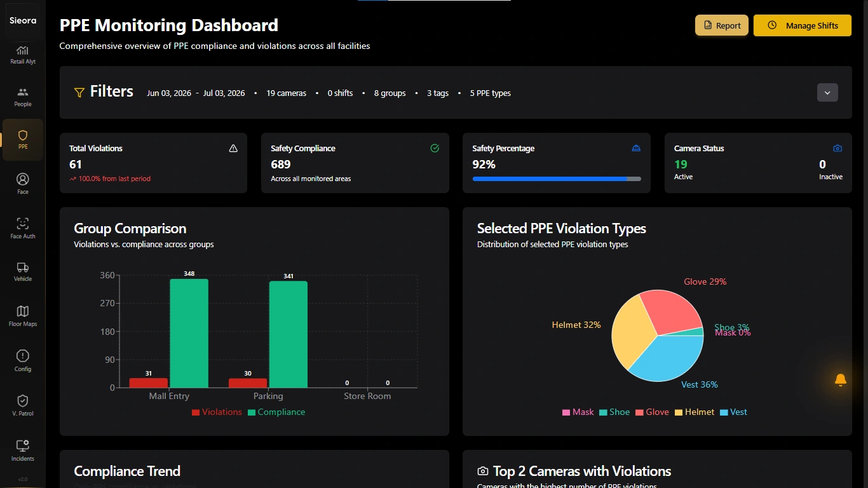
Task: Click the Safety Compliance value 689
Action: pos(281,164)
